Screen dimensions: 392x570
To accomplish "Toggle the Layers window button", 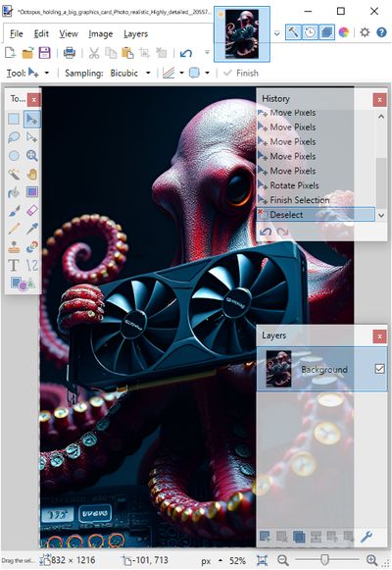I will pos(326,32).
